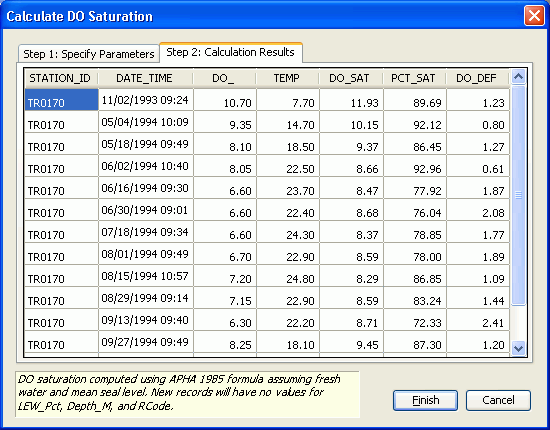Select the 09/27/1994 09:49 date cell
The image size is (550, 430).
click(146, 342)
